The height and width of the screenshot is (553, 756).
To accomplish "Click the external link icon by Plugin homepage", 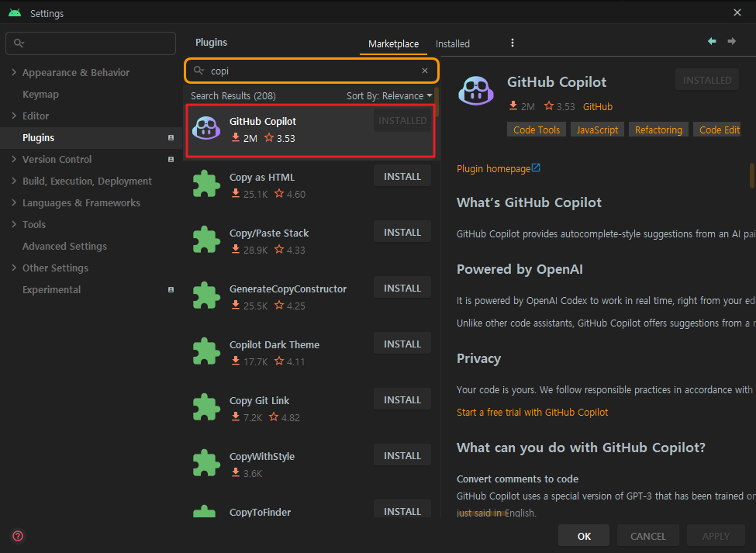I will 536,168.
